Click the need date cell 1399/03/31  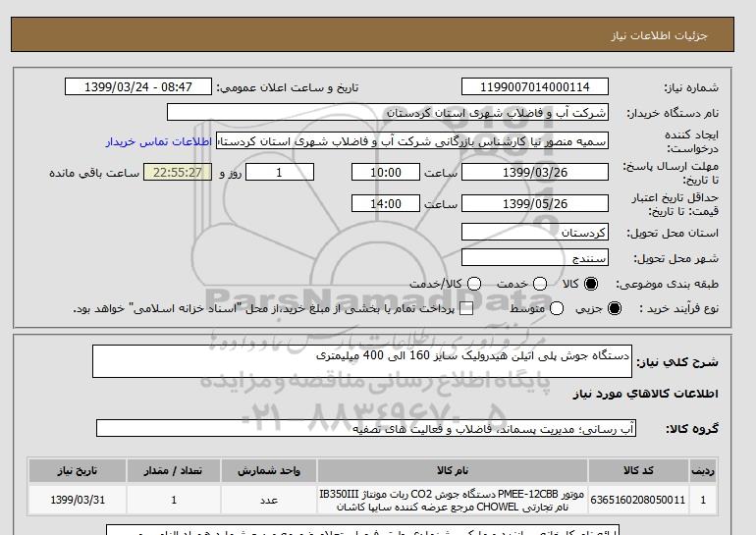tap(78, 500)
